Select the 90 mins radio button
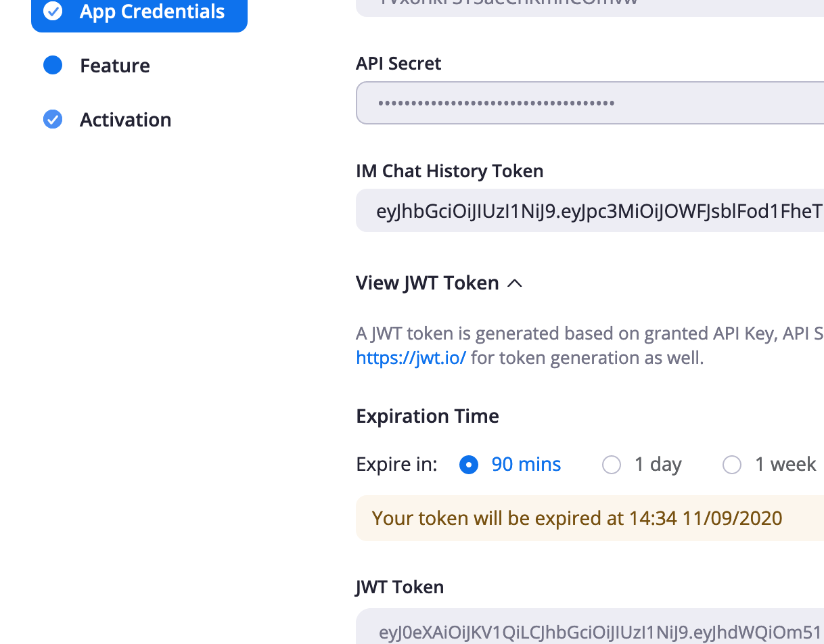The height and width of the screenshot is (644, 824). [469, 465]
